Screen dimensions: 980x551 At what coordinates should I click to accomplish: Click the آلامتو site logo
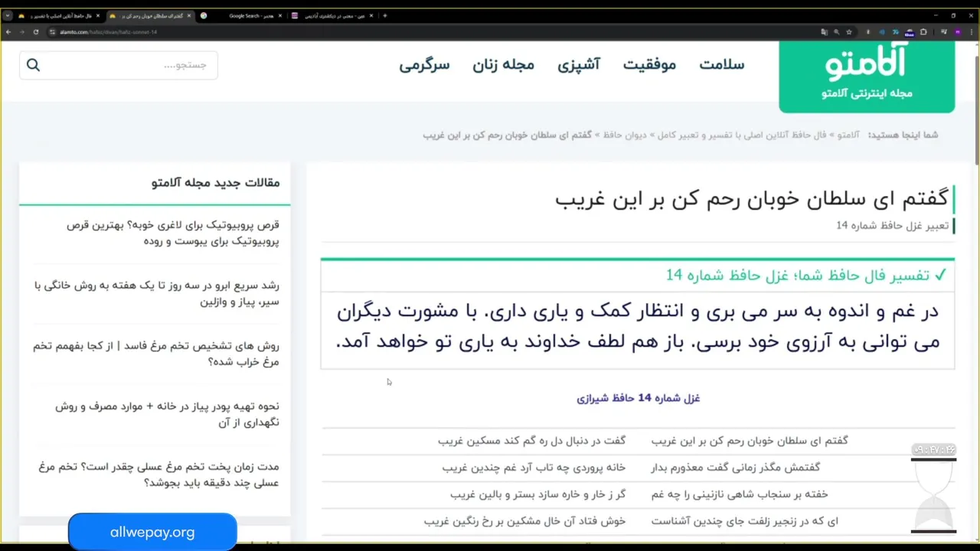tap(867, 75)
